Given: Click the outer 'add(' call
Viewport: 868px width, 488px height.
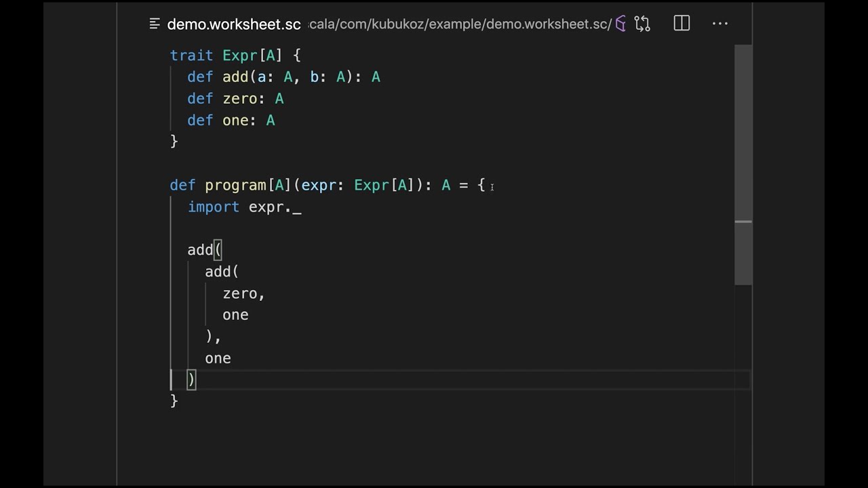Looking at the screenshot, I should 205,250.
